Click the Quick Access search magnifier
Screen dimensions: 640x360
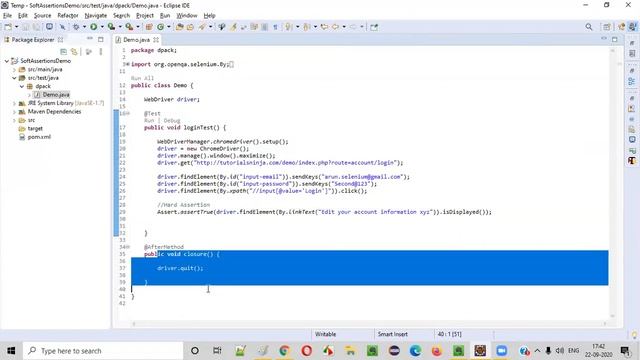[x=589, y=27]
